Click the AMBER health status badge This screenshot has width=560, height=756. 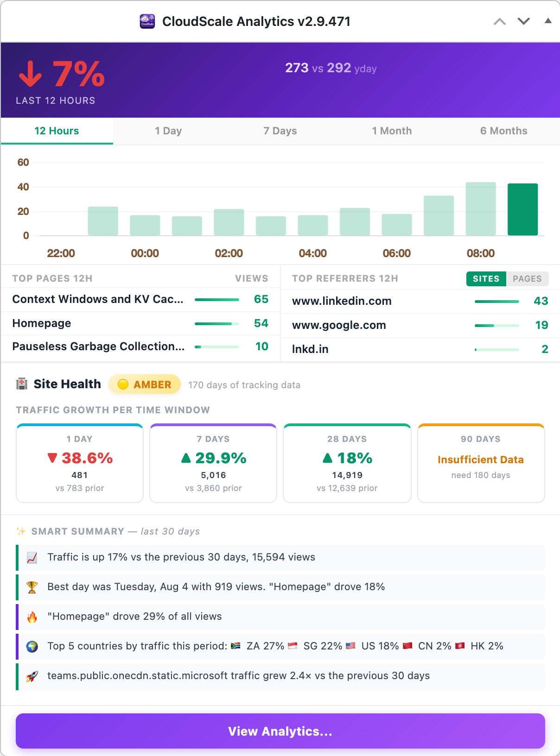pyautogui.click(x=145, y=384)
